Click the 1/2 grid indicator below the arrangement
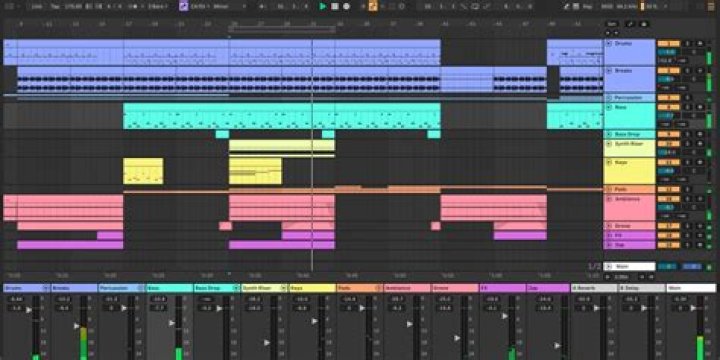Screen dimensions: 720x360 (x=594, y=266)
